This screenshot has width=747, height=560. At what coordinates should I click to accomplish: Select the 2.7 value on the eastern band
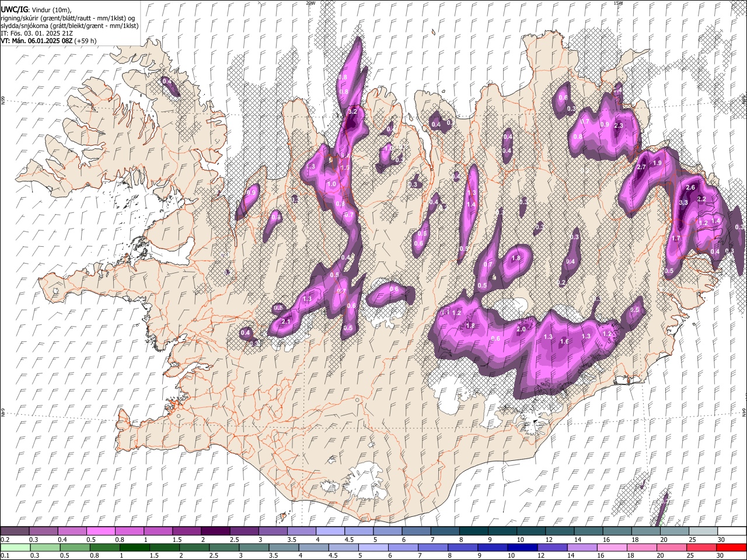(641, 167)
